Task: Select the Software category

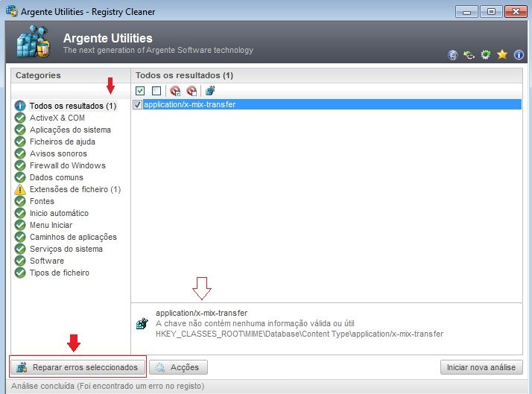Action: pos(47,261)
